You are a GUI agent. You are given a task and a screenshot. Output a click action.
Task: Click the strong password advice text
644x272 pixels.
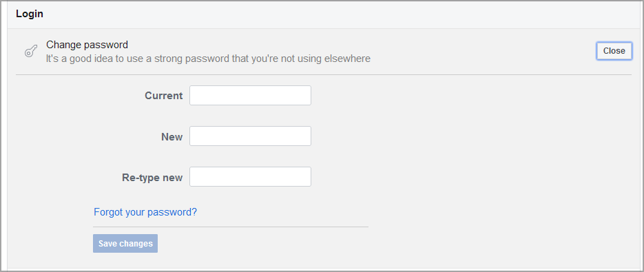pyautogui.click(x=208, y=59)
